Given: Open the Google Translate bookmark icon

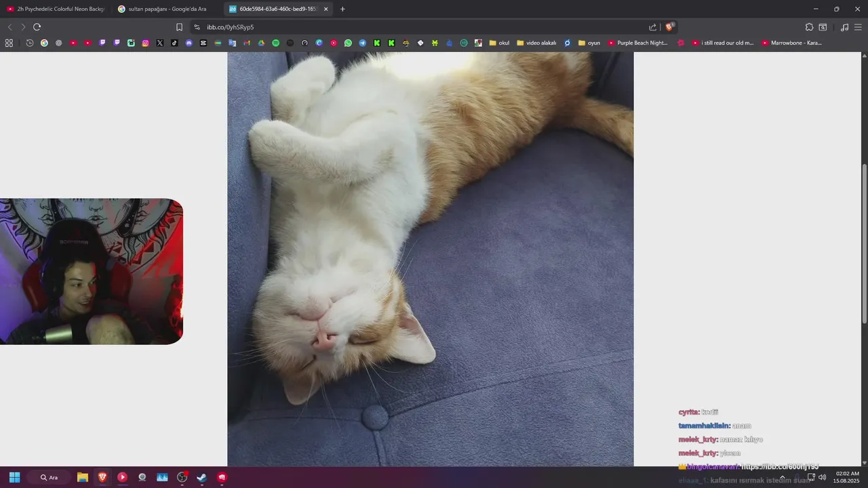Looking at the screenshot, I should pyautogui.click(x=233, y=43).
